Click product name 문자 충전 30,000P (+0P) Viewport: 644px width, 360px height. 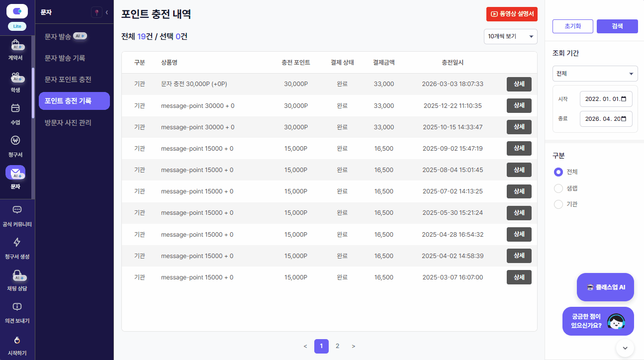pos(194,84)
